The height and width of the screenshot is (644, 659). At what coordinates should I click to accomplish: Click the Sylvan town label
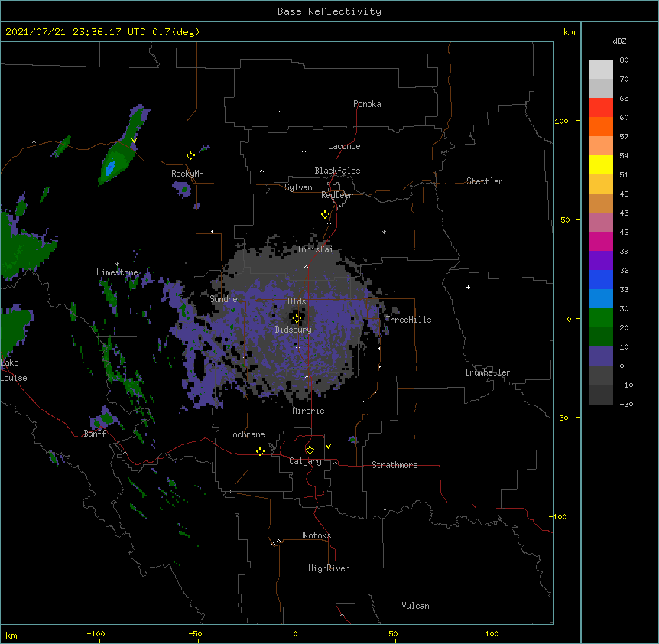click(x=298, y=187)
